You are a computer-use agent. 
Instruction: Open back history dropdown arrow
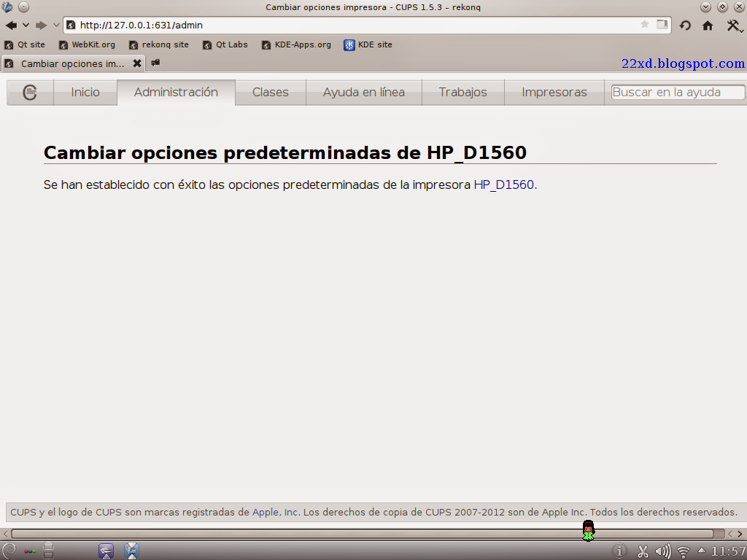click(x=26, y=26)
